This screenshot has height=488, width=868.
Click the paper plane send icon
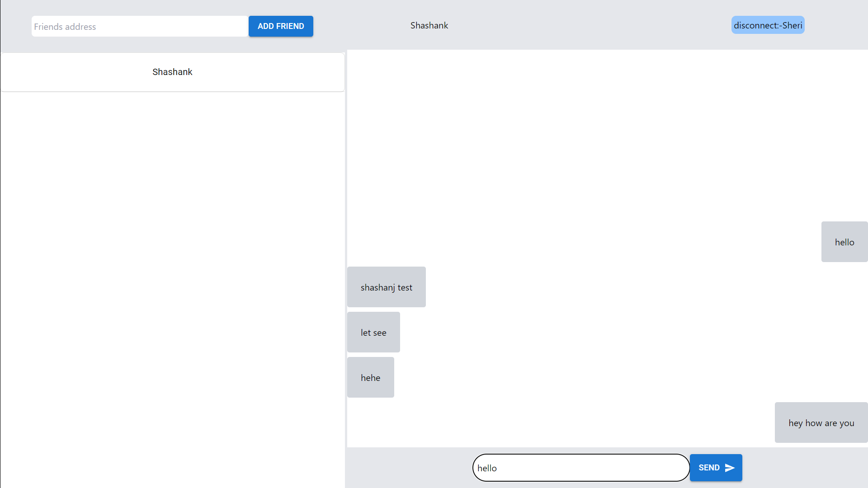730,468
